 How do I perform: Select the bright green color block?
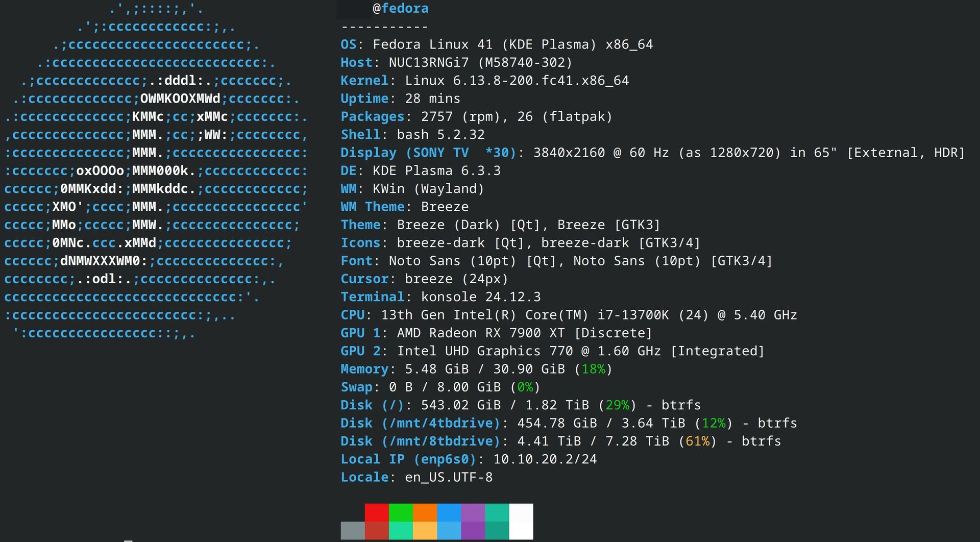pyautogui.click(x=401, y=512)
